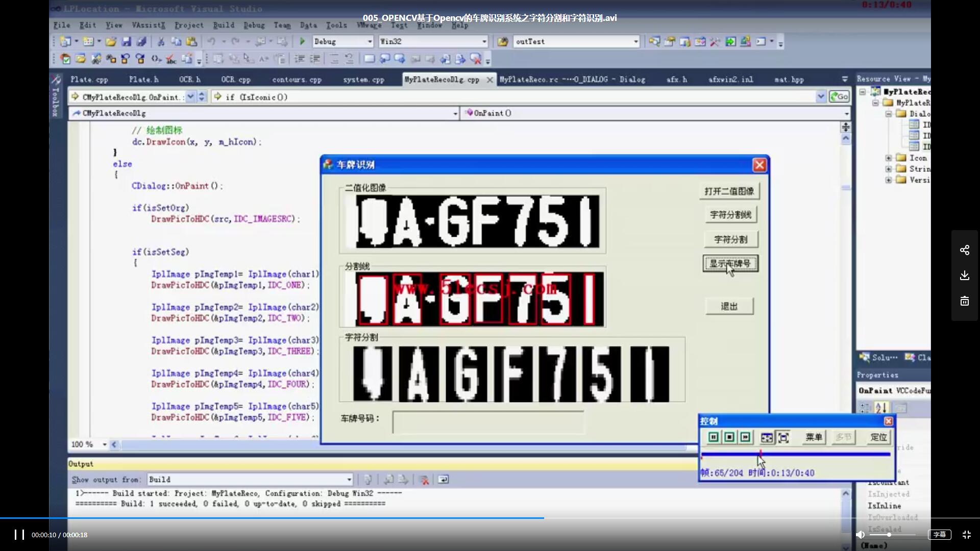The height and width of the screenshot is (551, 980).
Task: Adjust the video volume slider
Action: pos(893,535)
